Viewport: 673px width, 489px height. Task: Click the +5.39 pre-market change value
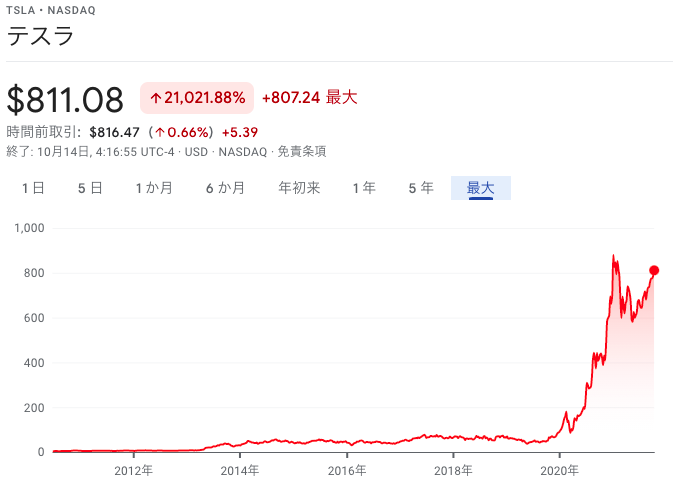(x=239, y=132)
